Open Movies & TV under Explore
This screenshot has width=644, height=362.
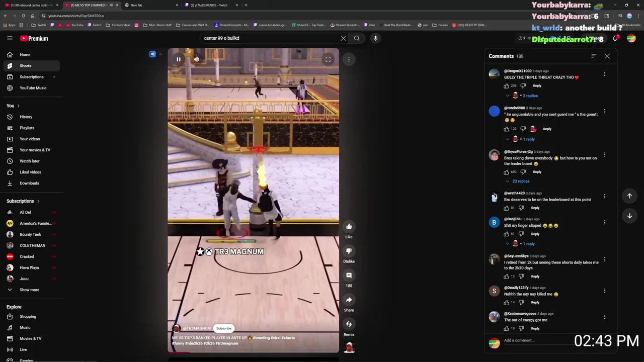click(30, 339)
